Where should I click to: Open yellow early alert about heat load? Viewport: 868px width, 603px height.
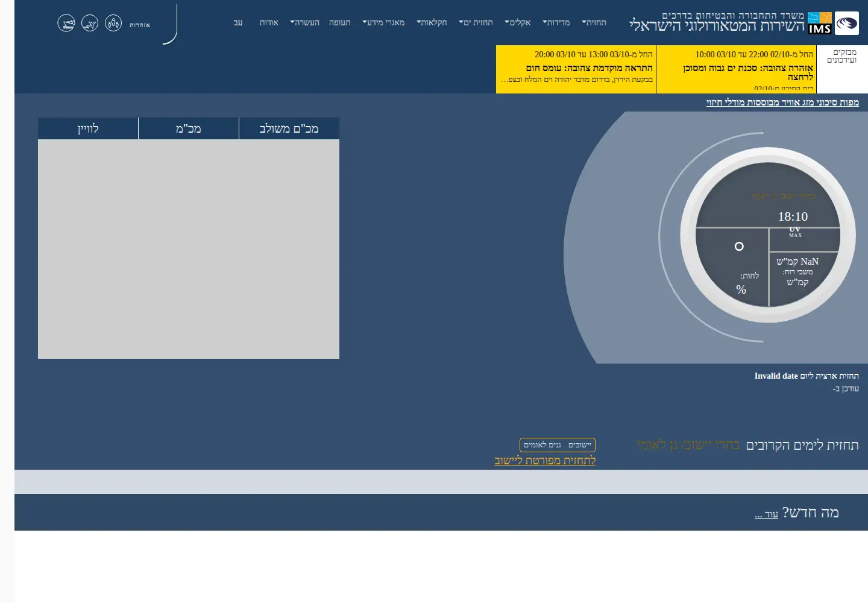click(576, 69)
